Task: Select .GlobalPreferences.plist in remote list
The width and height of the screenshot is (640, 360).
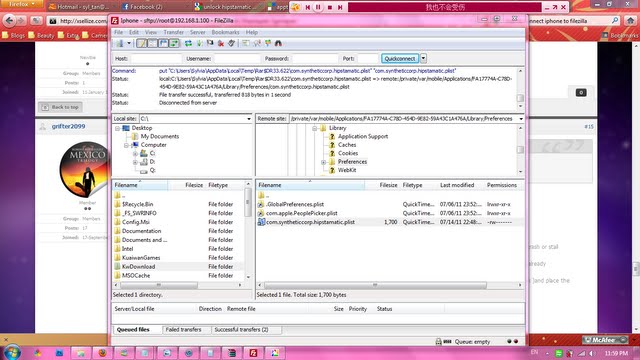Action: tap(295, 204)
